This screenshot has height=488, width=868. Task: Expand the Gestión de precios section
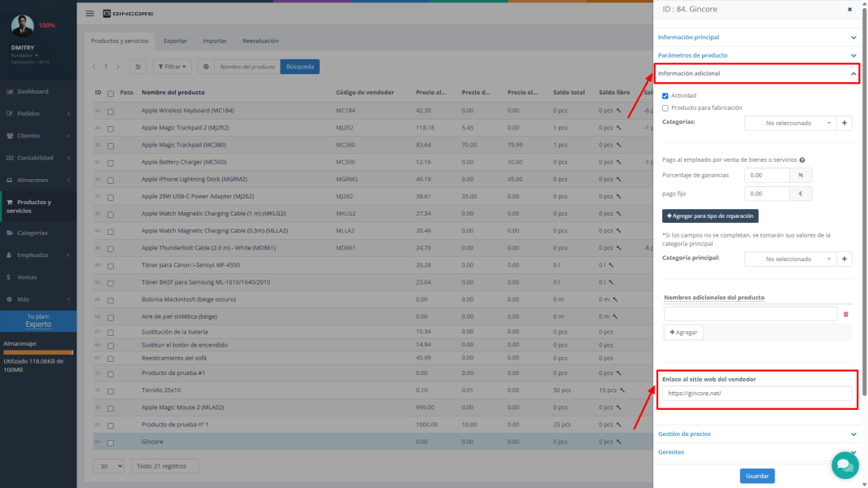click(x=757, y=434)
